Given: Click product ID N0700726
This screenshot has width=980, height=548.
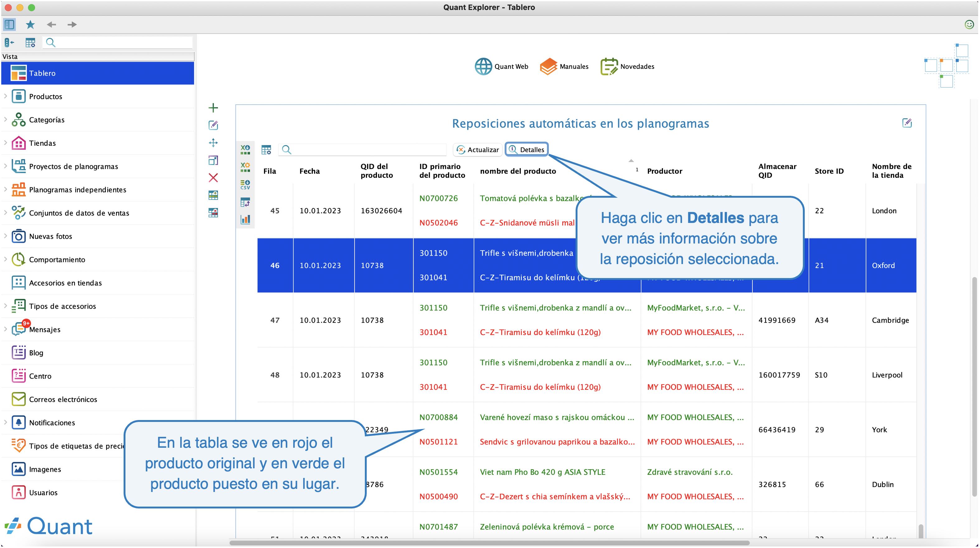Looking at the screenshot, I should tap(438, 198).
